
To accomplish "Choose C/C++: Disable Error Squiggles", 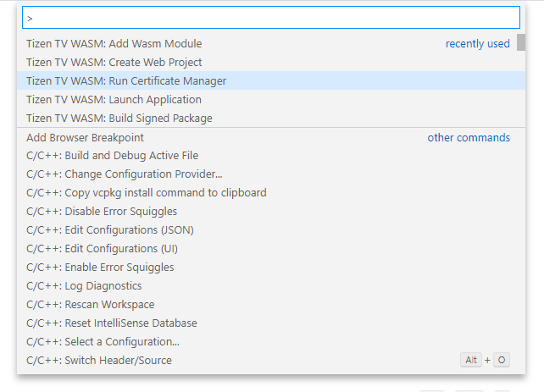I will [x=271, y=212].
